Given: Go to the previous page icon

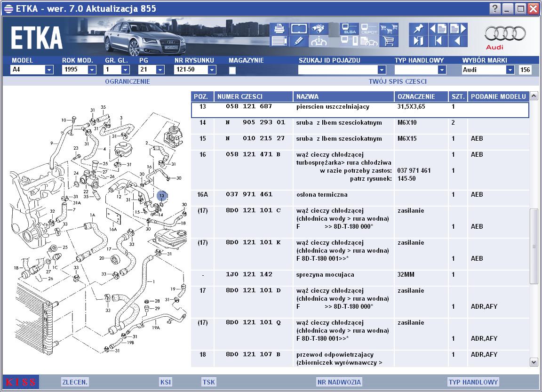Looking at the screenshot, I should pos(438,29).
